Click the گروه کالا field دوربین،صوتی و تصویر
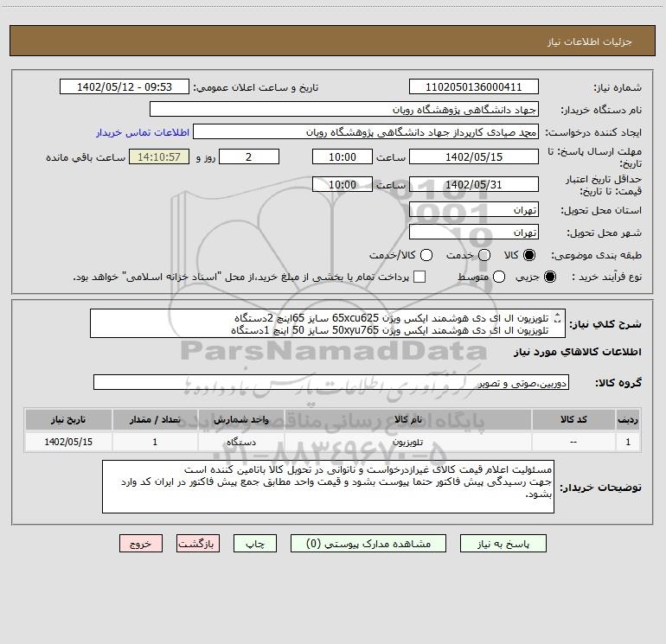Viewport: 666px width, 644px height. pyautogui.click(x=331, y=382)
